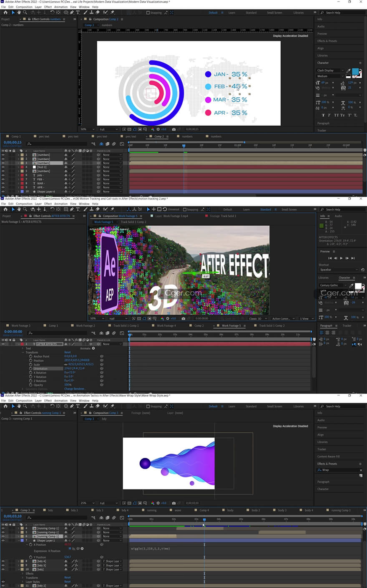
Task: Select the Type tool in top window
Action: [x=78, y=13]
